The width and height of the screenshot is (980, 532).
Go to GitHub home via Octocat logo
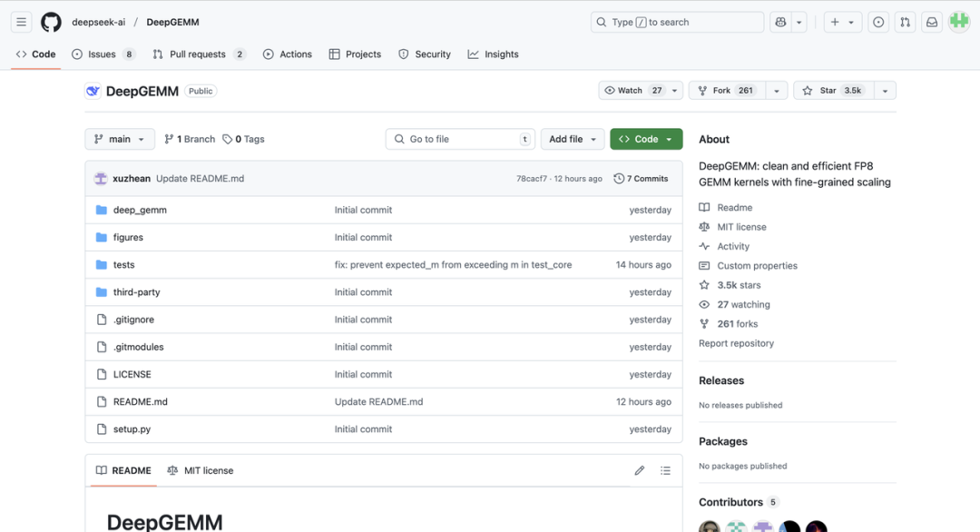point(51,22)
